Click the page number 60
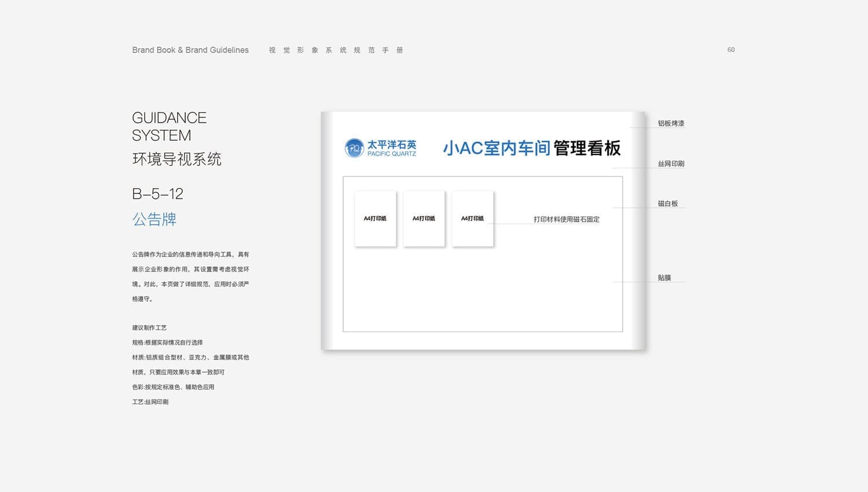 [731, 50]
